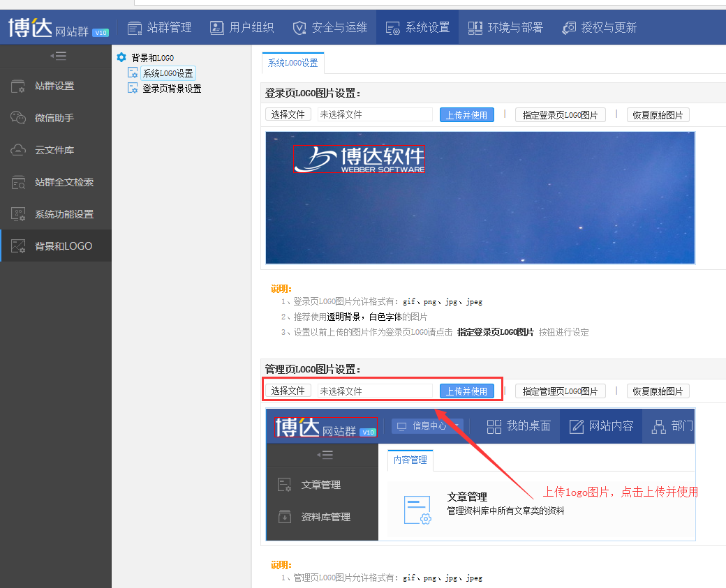Viewport: 726px width, 588px height.
Task: Select the 安全与运维 shield icon
Action: click(299, 28)
